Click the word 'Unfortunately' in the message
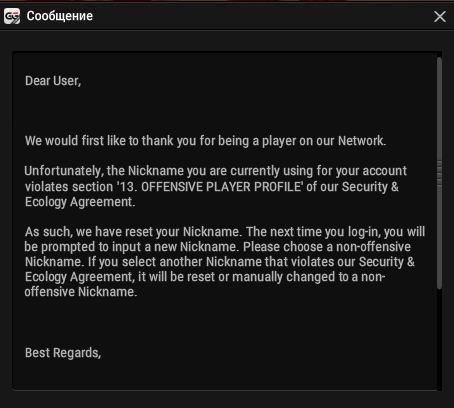 coord(63,171)
